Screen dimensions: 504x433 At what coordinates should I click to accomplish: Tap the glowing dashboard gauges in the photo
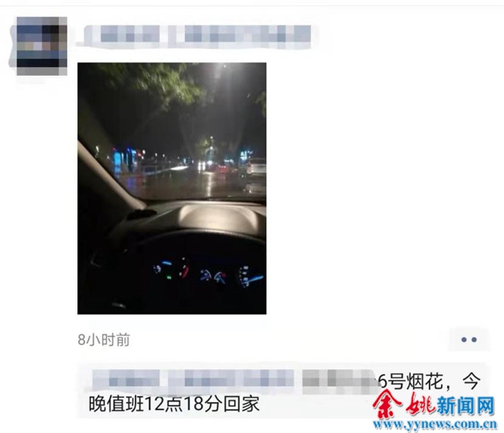(208, 274)
